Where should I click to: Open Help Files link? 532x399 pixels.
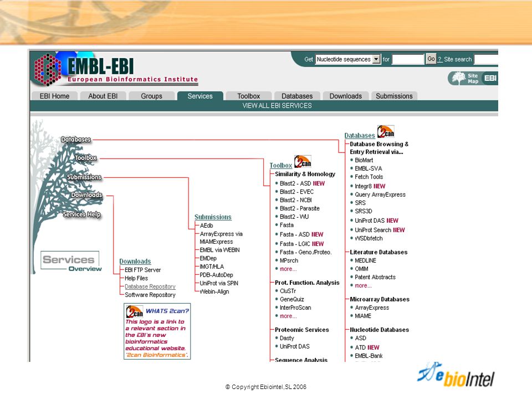[136, 278]
